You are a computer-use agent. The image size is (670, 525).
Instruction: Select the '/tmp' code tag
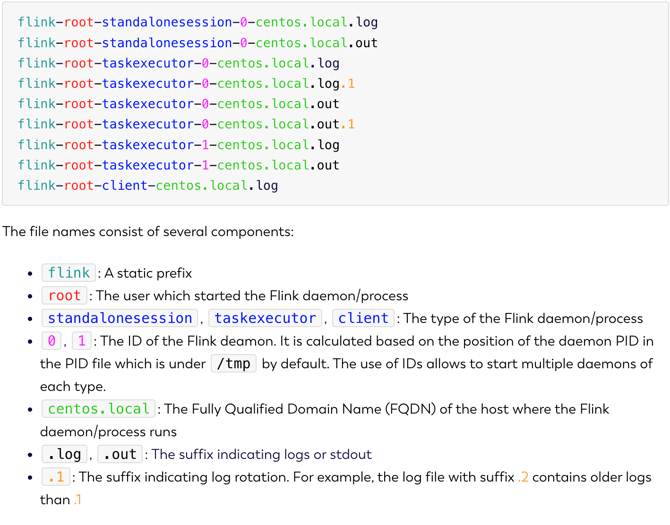(234, 364)
